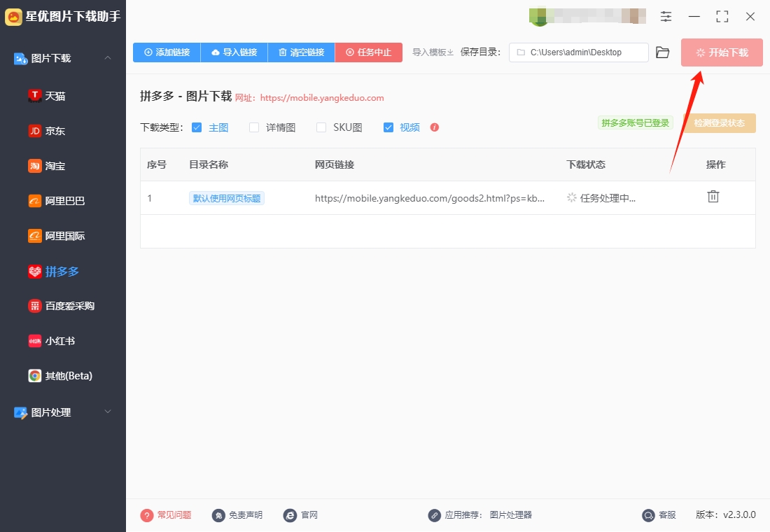The width and height of the screenshot is (770, 532).
Task: Click the 百度爱采购 icon
Action: (34, 306)
